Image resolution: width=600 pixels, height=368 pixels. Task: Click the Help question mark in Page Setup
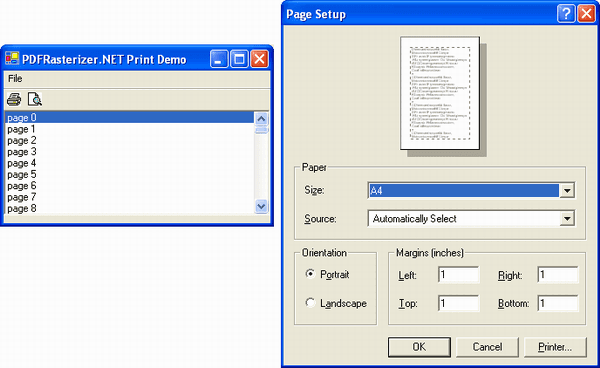coord(566,14)
